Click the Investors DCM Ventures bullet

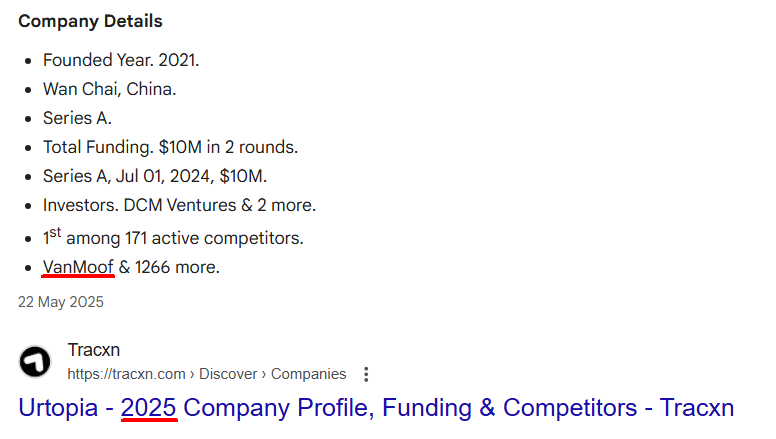179,205
